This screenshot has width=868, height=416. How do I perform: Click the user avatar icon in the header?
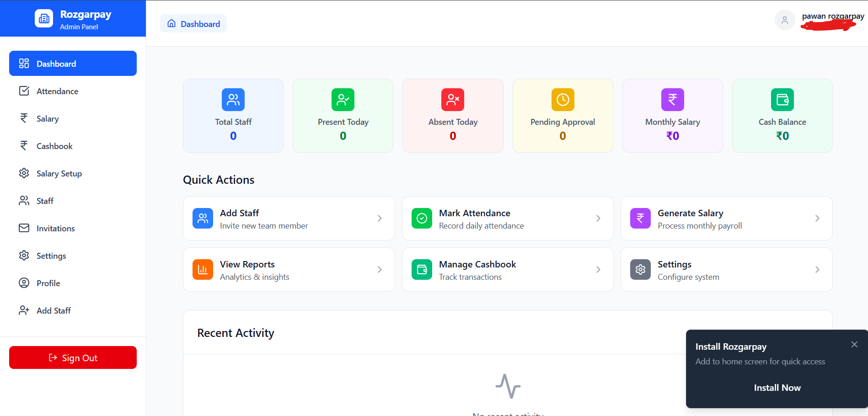pyautogui.click(x=785, y=20)
